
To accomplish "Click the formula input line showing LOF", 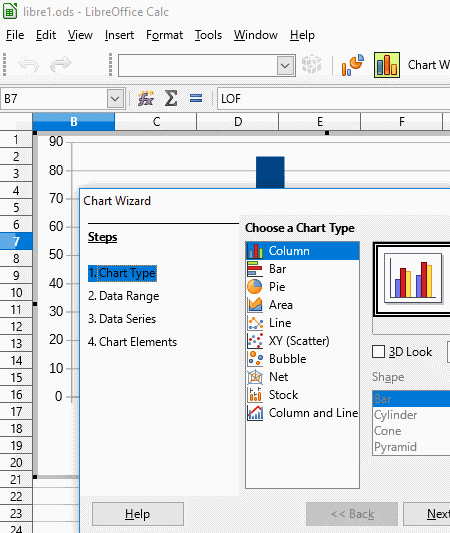I will pyautogui.click(x=333, y=99).
